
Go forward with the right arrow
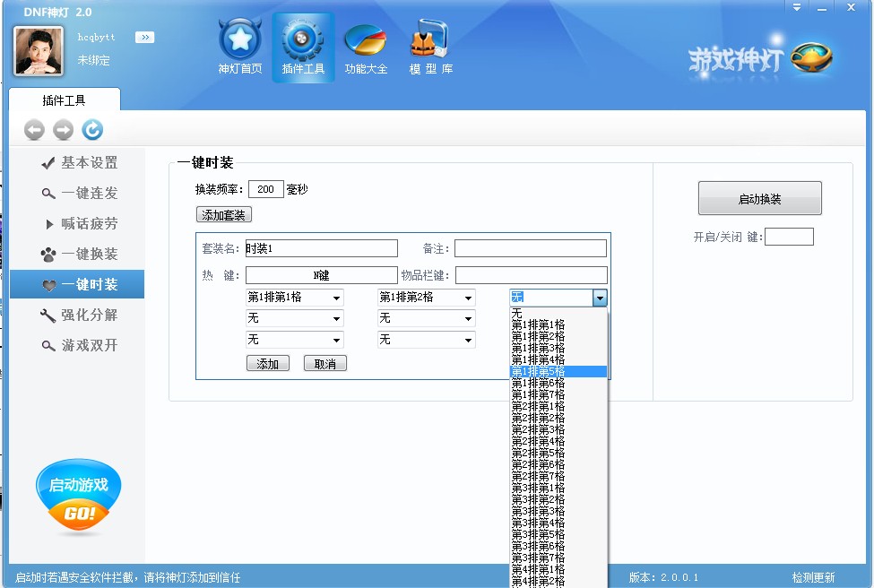63,130
